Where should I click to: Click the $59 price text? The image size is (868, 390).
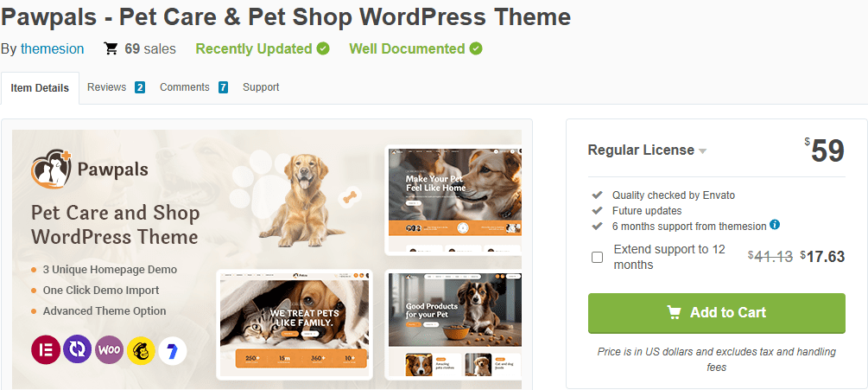point(824,150)
